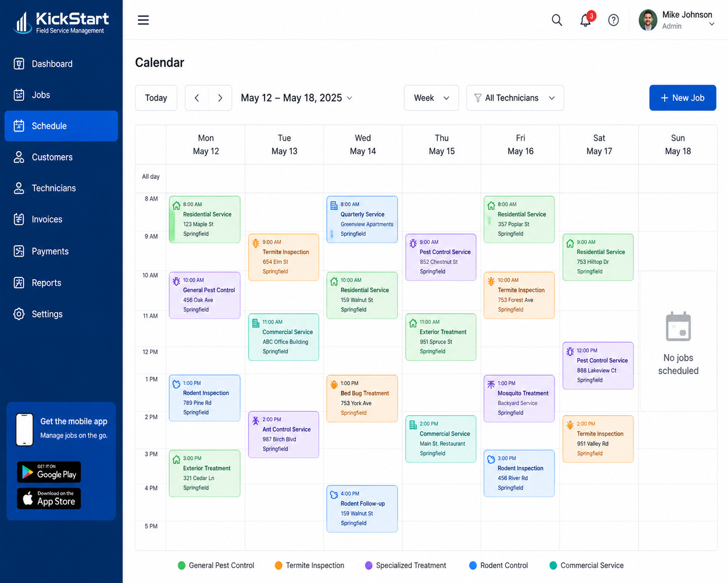Open the Bed Bug Treatment job on Wednesday
The image size is (728, 583).
point(362,398)
